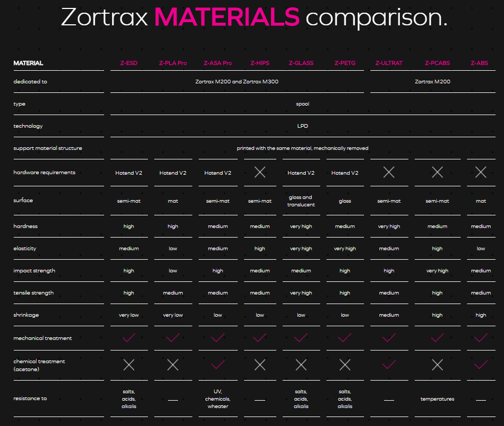Viewport: 504px width, 426px height.
Task: Select the Z-PLA Pro column header
Action: (x=173, y=63)
